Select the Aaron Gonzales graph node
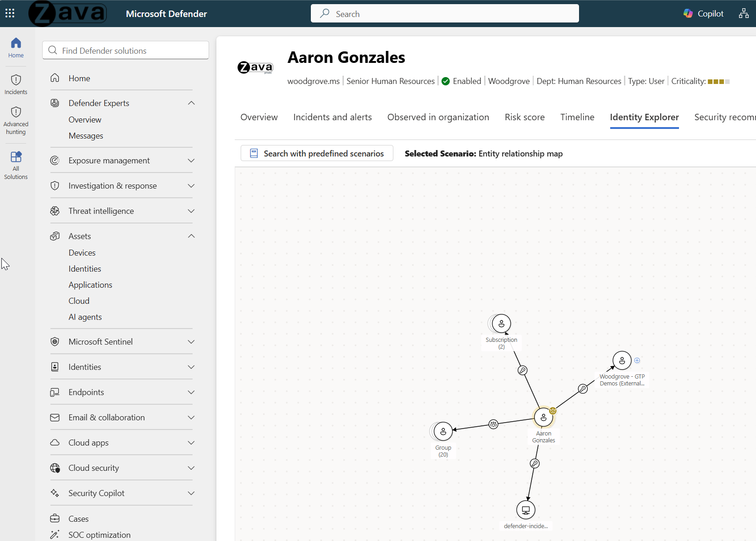The width and height of the screenshot is (756, 541). click(544, 418)
